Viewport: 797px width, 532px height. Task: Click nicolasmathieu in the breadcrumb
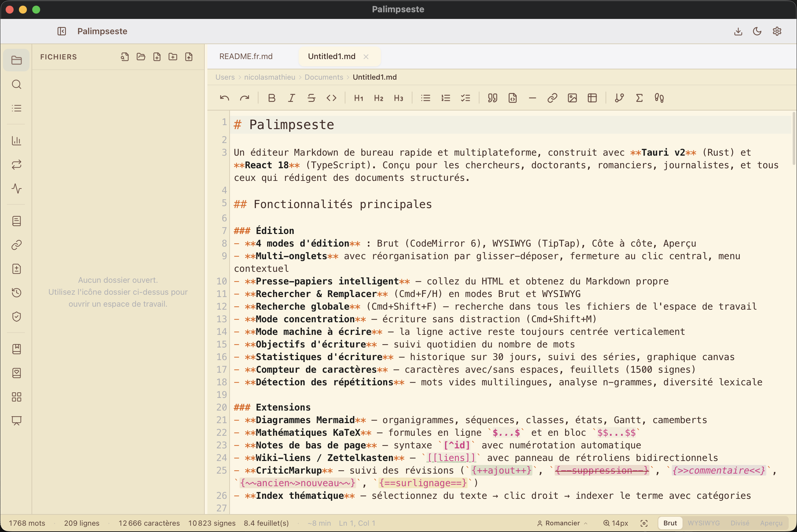click(270, 77)
